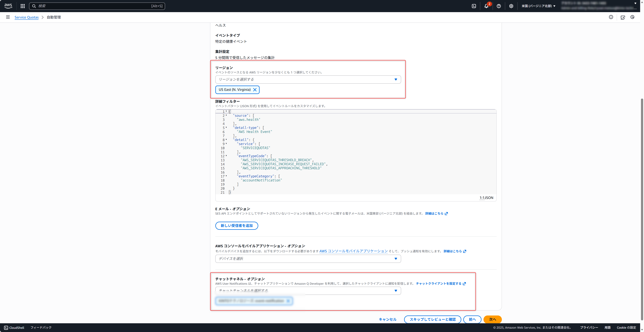Click 新しい受信者を追加 button
Image resolution: width=644 pixels, height=332 pixels.
click(x=237, y=226)
